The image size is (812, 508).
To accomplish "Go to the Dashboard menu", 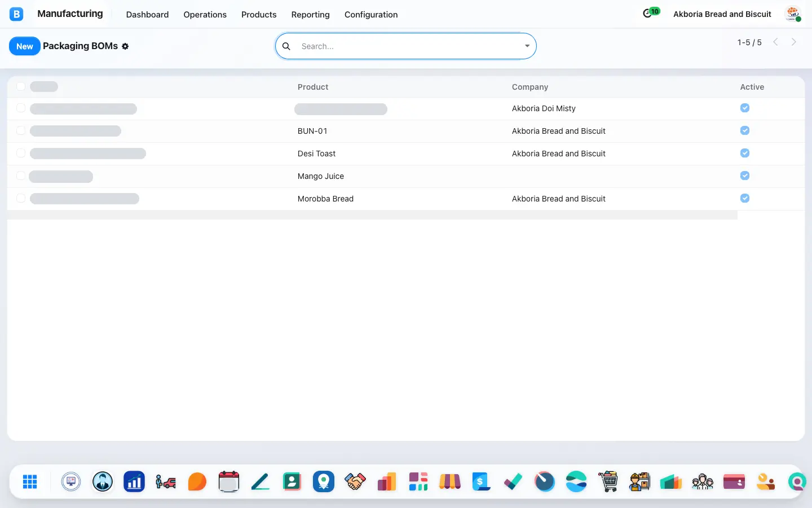I will click(x=147, y=15).
